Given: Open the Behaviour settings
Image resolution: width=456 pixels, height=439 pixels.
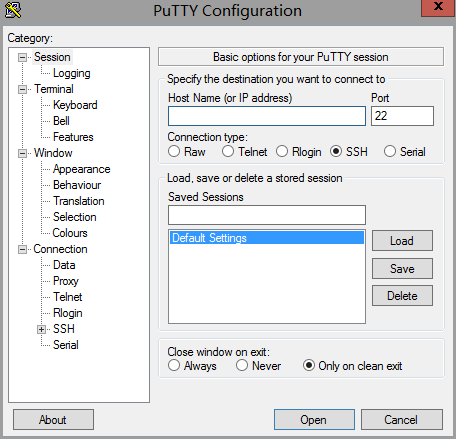Looking at the screenshot, I should pos(77,185).
